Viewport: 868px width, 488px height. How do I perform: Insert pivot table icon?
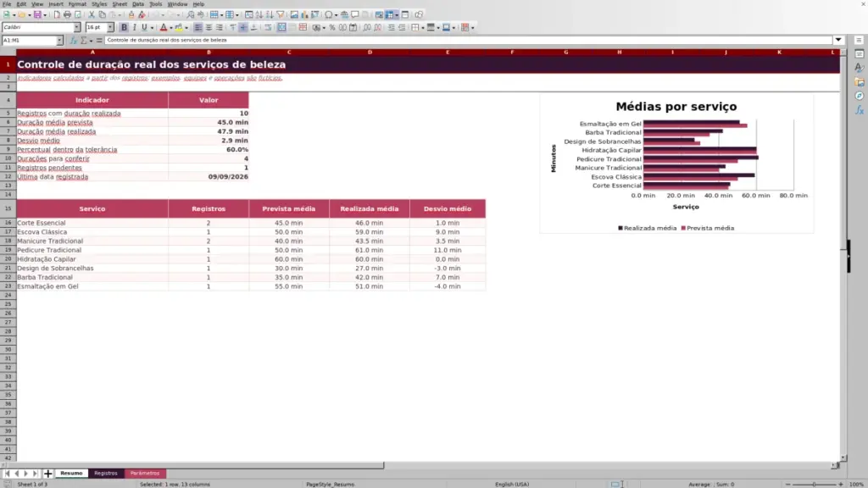click(314, 14)
